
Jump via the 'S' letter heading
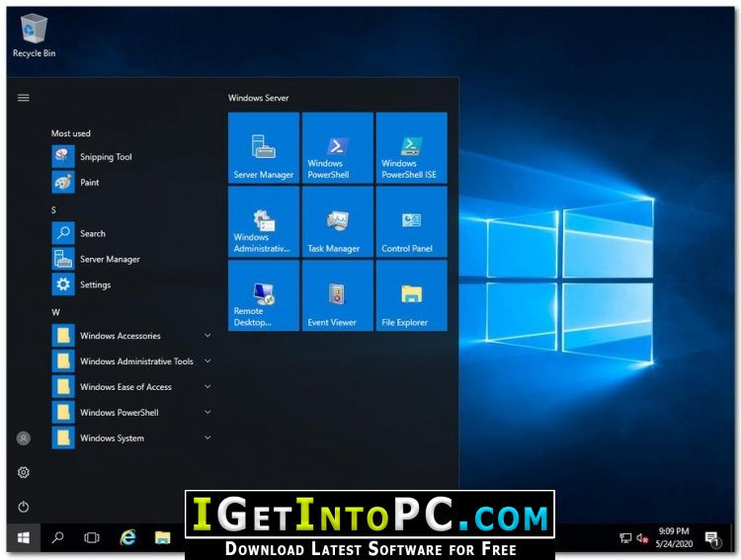coord(54,209)
